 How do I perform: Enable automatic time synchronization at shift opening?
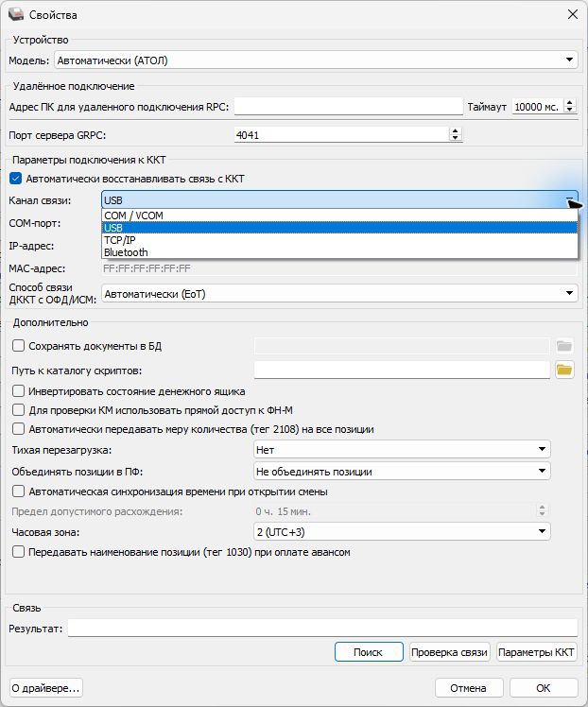coord(19,491)
